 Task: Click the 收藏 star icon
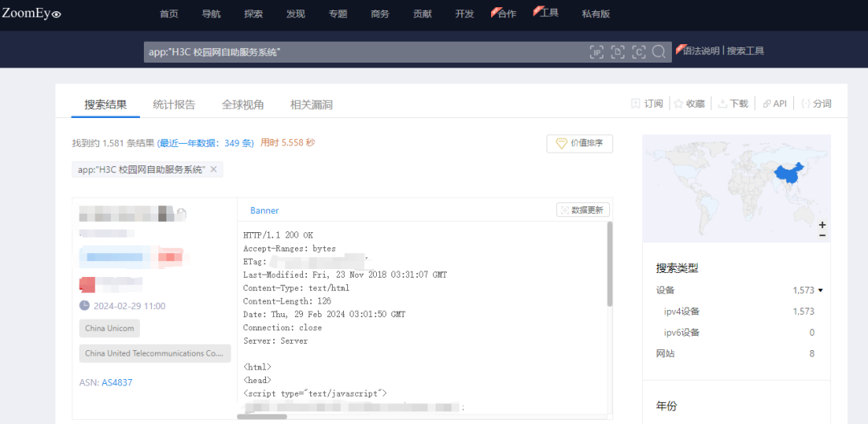pyautogui.click(x=678, y=104)
